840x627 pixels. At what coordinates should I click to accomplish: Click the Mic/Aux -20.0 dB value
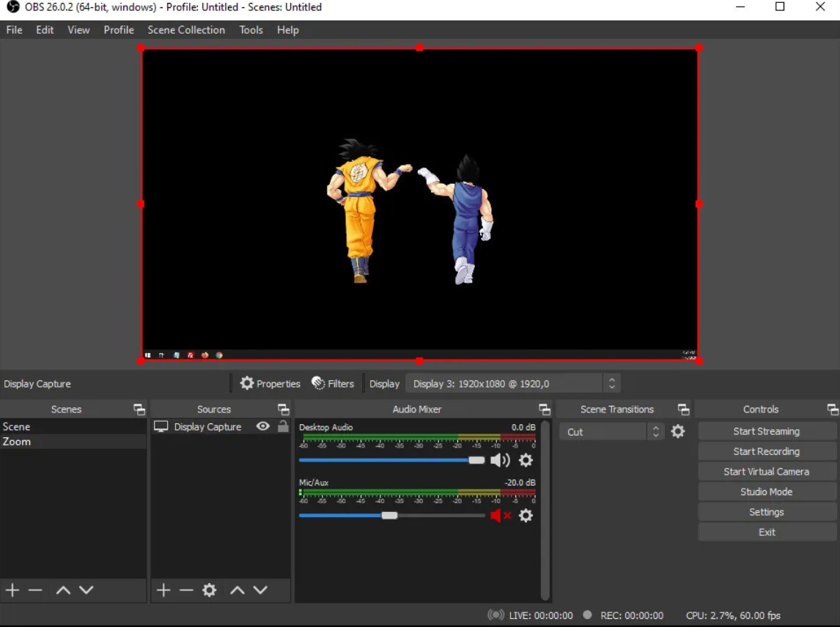520,483
